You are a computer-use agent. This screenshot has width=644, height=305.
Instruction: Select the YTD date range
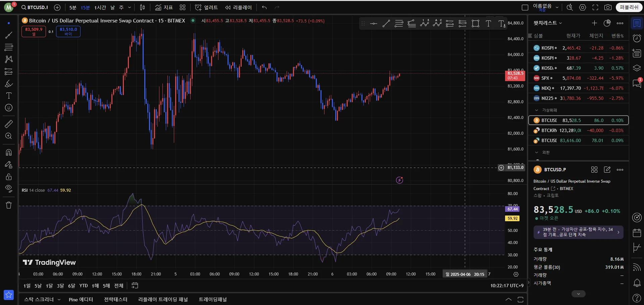(x=84, y=286)
